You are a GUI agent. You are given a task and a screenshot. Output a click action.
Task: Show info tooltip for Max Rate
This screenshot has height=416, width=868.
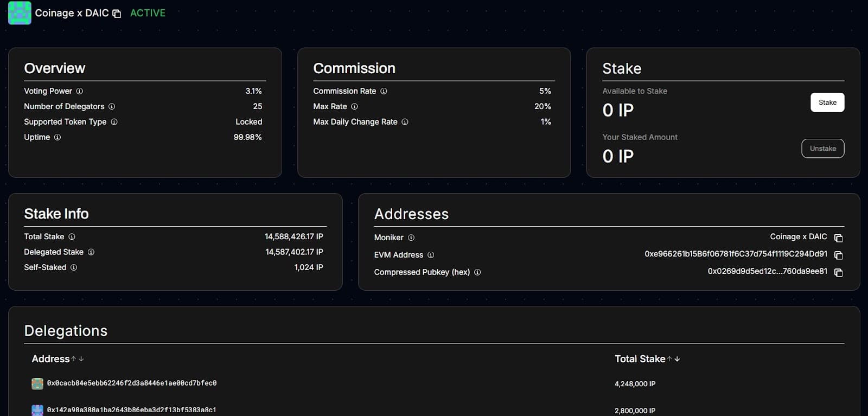tap(354, 106)
